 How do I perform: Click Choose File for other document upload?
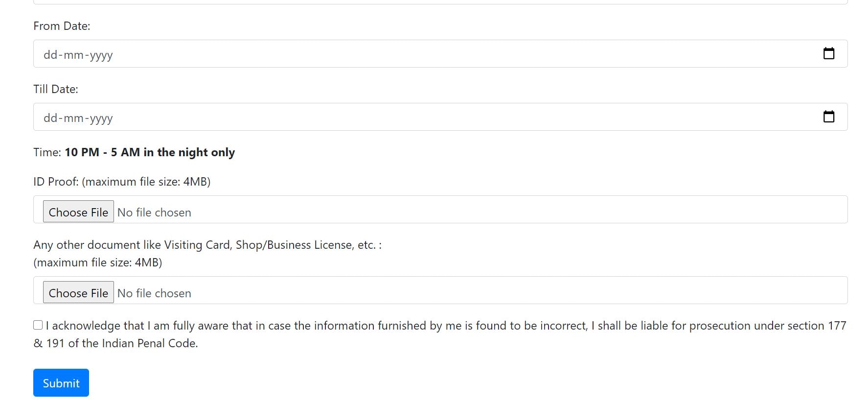coord(78,292)
